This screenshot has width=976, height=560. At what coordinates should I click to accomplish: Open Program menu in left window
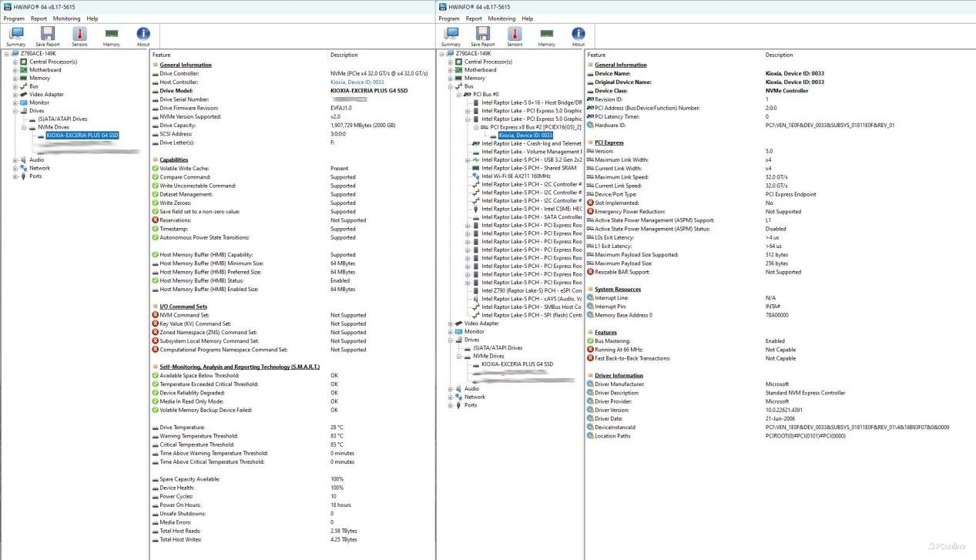14,18
